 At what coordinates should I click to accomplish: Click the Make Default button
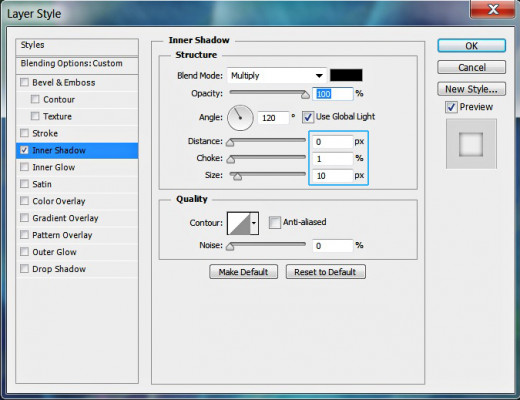point(243,272)
